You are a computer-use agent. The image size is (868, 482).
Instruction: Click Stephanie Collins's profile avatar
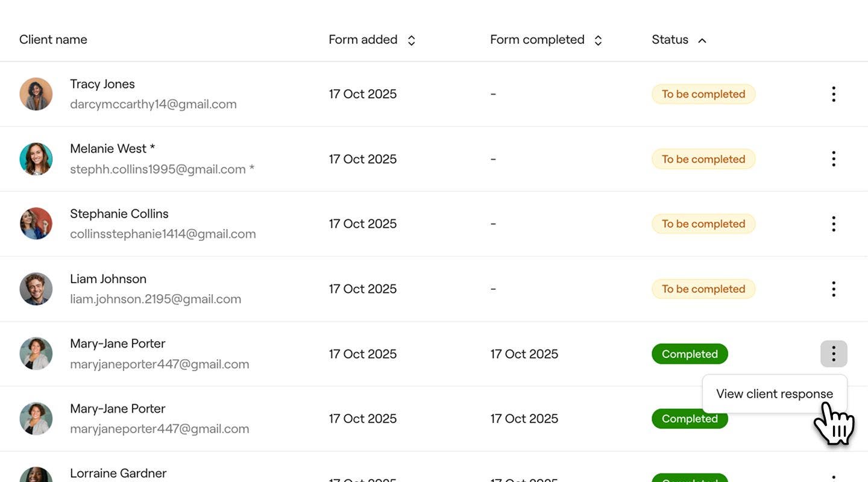pyautogui.click(x=36, y=223)
